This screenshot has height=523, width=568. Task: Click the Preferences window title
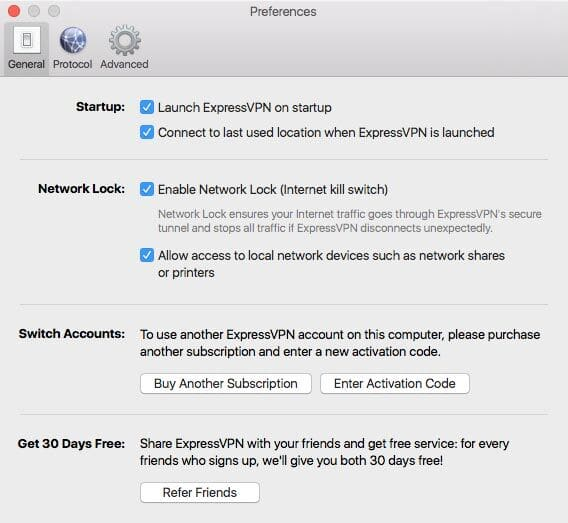point(283,12)
